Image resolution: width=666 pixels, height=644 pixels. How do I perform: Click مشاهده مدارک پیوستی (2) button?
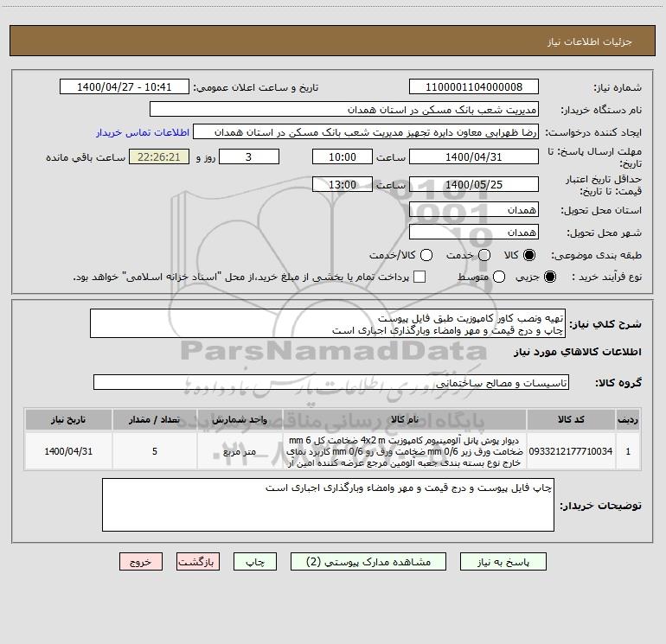[x=368, y=562]
